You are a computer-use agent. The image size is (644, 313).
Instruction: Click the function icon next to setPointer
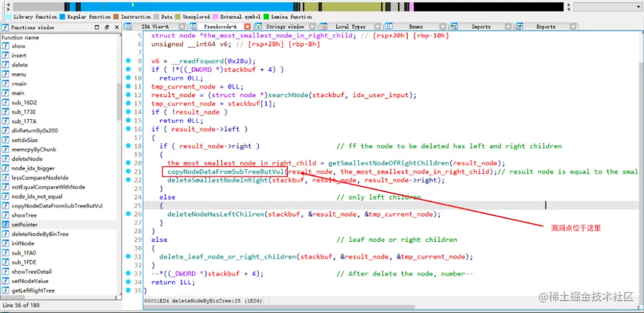tap(5, 225)
